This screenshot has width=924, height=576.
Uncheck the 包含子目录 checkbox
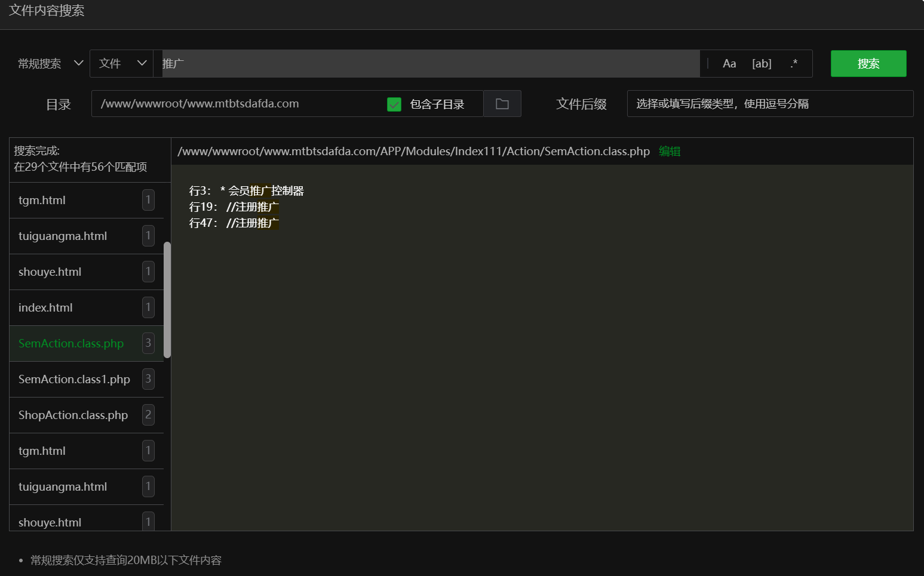click(394, 104)
